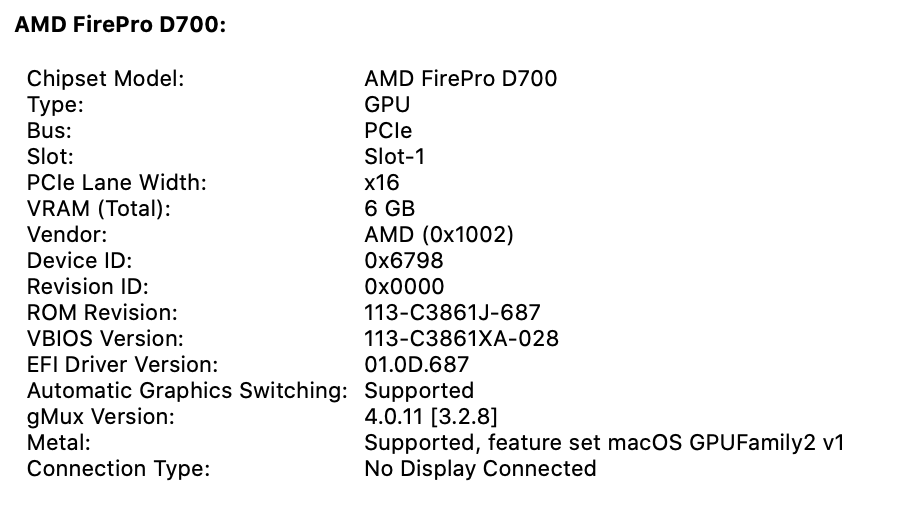The width and height of the screenshot is (918, 506).
Task: Select the No Display Connected value
Action: [x=480, y=469]
